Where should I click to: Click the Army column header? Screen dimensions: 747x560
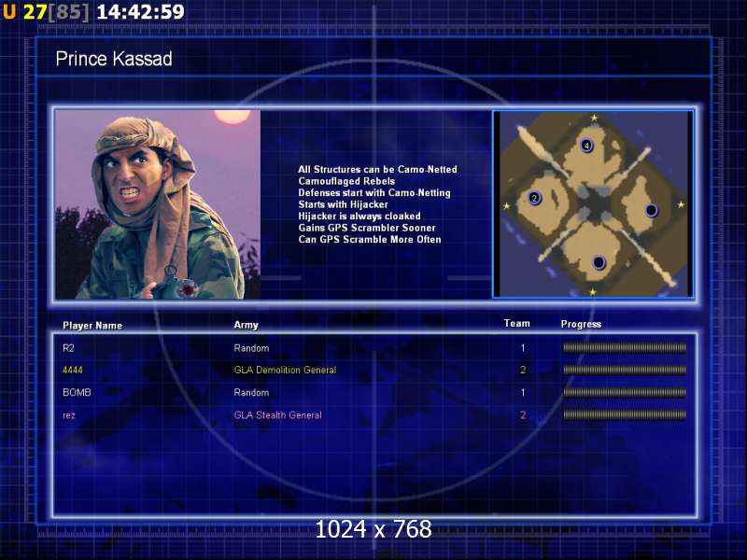(x=246, y=326)
